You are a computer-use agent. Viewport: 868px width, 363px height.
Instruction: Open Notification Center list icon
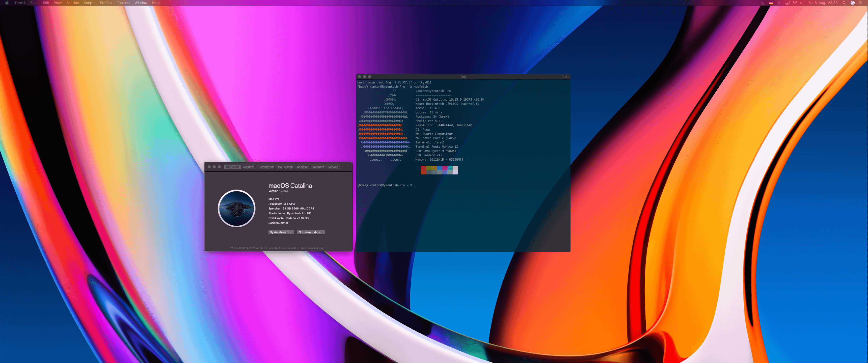860,3
